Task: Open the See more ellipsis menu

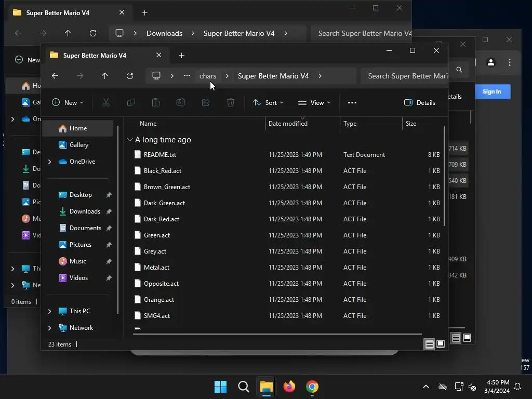Action: 352,102
